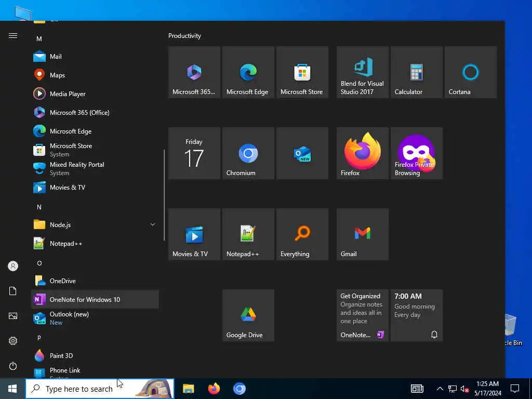This screenshot has width=532, height=399.
Task: Open the network status tray icon
Action: [x=453, y=389]
